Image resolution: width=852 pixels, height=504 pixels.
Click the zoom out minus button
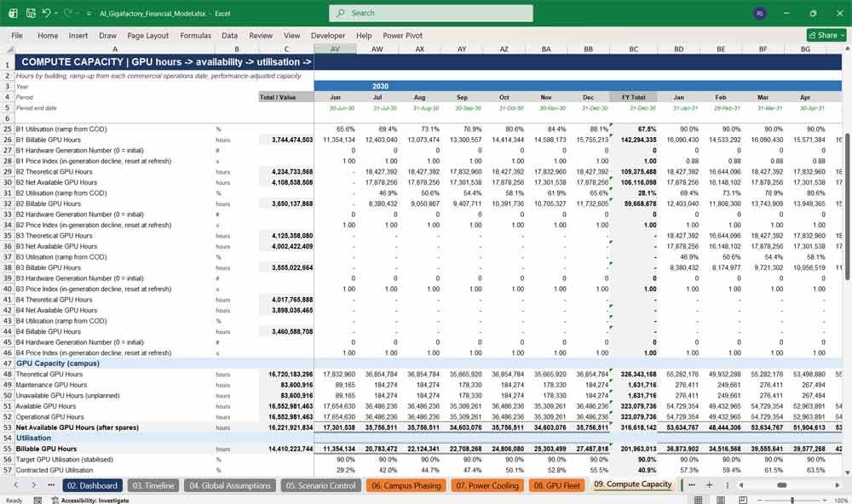click(x=760, y=501)
